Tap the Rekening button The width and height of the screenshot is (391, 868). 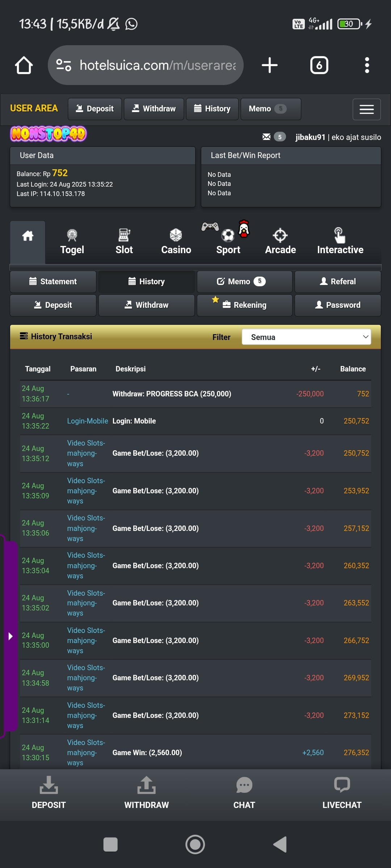pyautogui.click(x=244, y=305)
